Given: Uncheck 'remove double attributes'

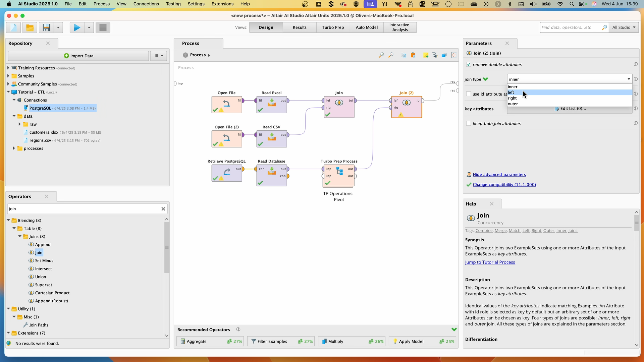Looking at the screenshot, I should (x=469, y=64).
